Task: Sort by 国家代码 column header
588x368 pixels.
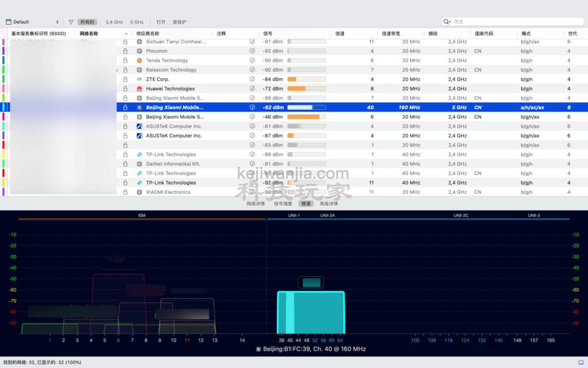Action: point(484,33)
